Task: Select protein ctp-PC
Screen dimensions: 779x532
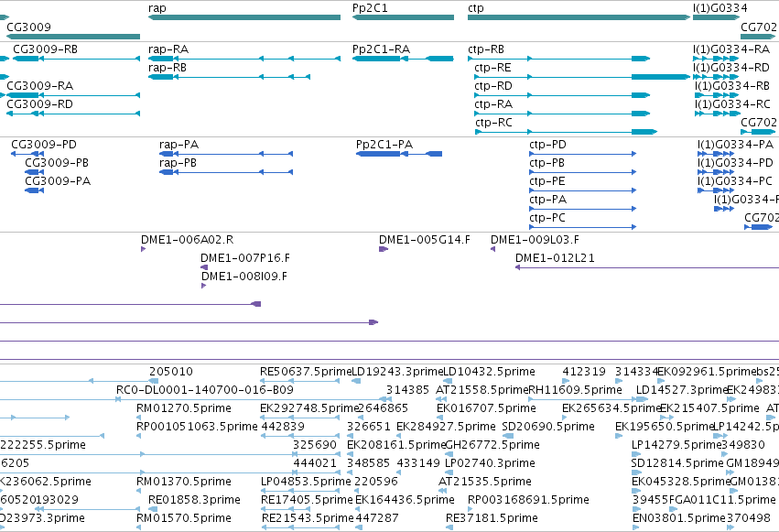Action: coord(583,227)
